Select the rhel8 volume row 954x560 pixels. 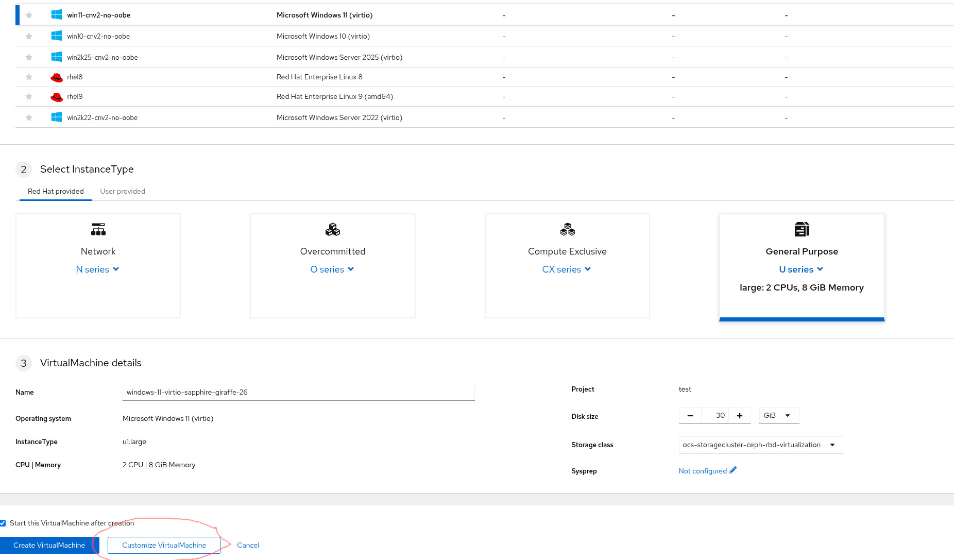485,77
